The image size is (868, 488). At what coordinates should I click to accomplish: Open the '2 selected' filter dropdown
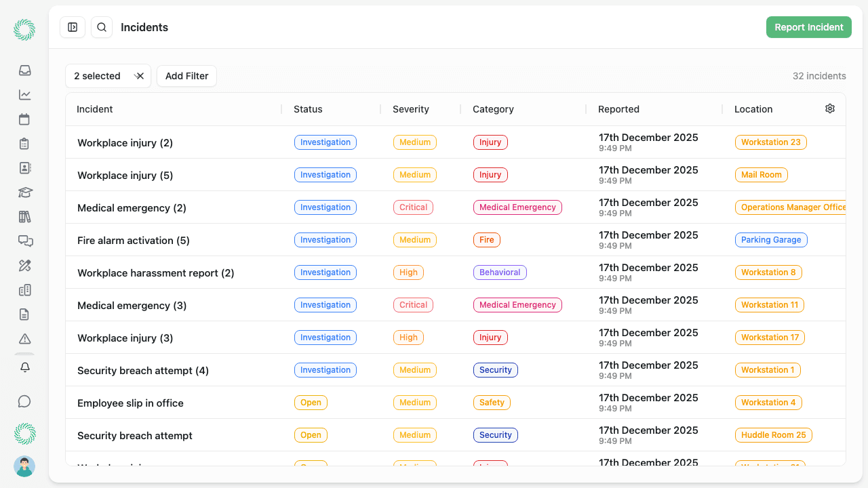(97, 76)
